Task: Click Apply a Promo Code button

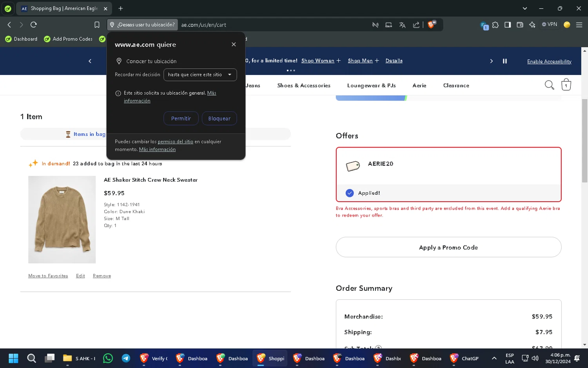Action: pyautogui.click(x=448, y=247)
